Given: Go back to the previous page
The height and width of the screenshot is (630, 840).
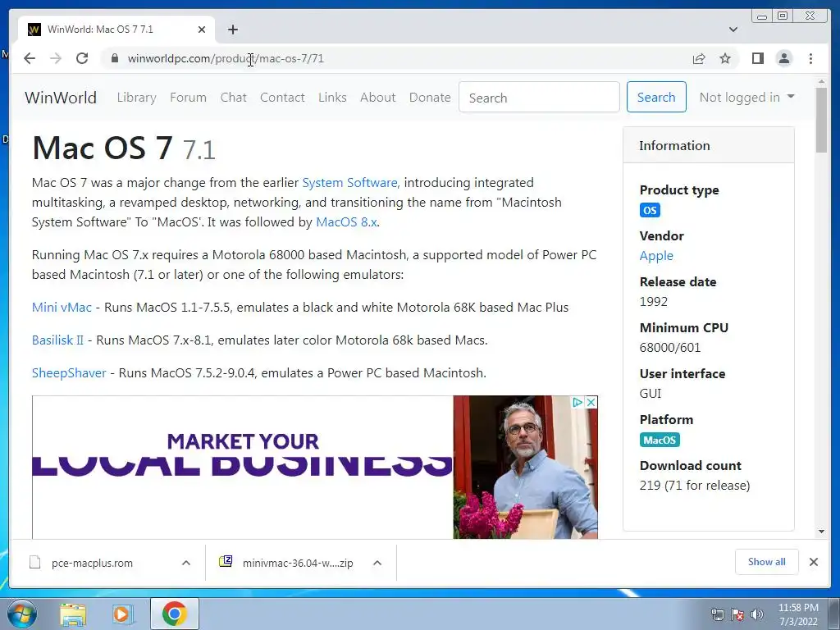Looking at the screenshot, I should (x=30, y=58).
